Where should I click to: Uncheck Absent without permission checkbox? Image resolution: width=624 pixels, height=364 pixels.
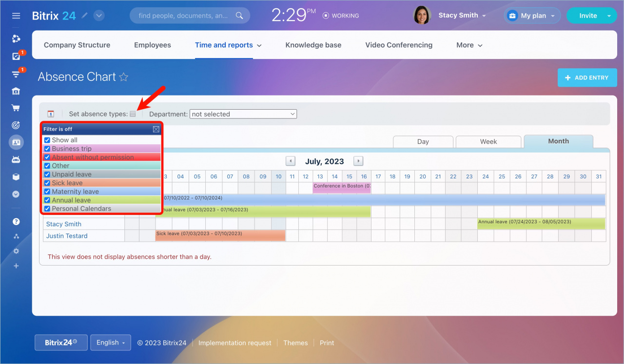[47, 157]
